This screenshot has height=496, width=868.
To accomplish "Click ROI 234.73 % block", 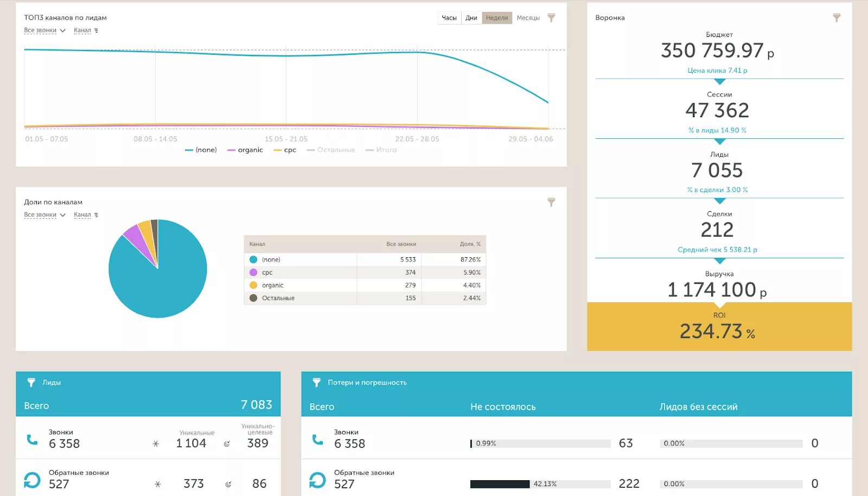I will [x=719, y=327].
